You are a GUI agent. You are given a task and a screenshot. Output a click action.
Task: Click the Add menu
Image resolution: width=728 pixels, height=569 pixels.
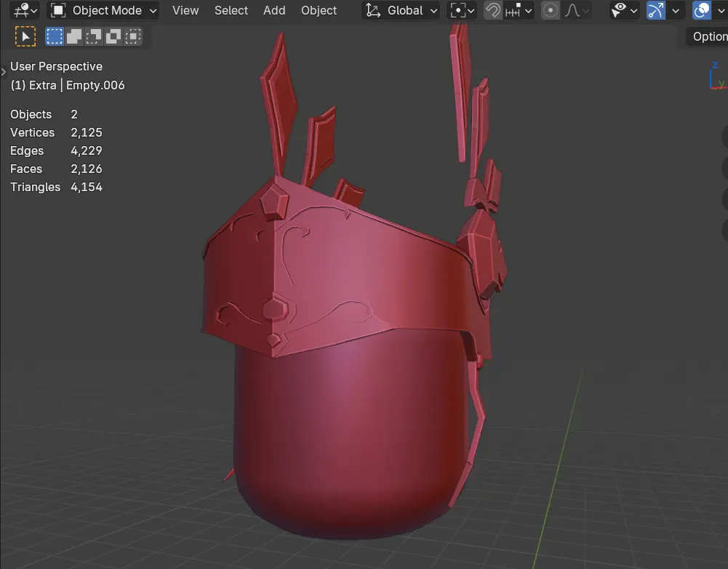[x=274, y=11]
